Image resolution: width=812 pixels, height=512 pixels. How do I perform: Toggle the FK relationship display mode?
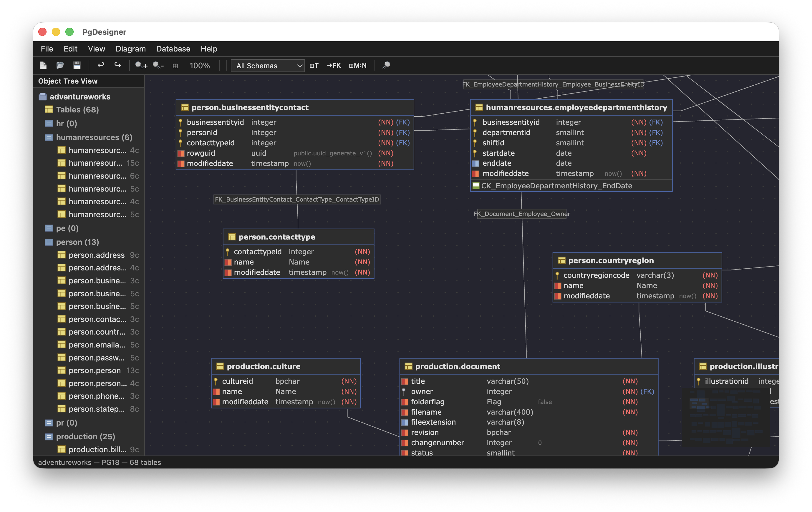point(334,65)
